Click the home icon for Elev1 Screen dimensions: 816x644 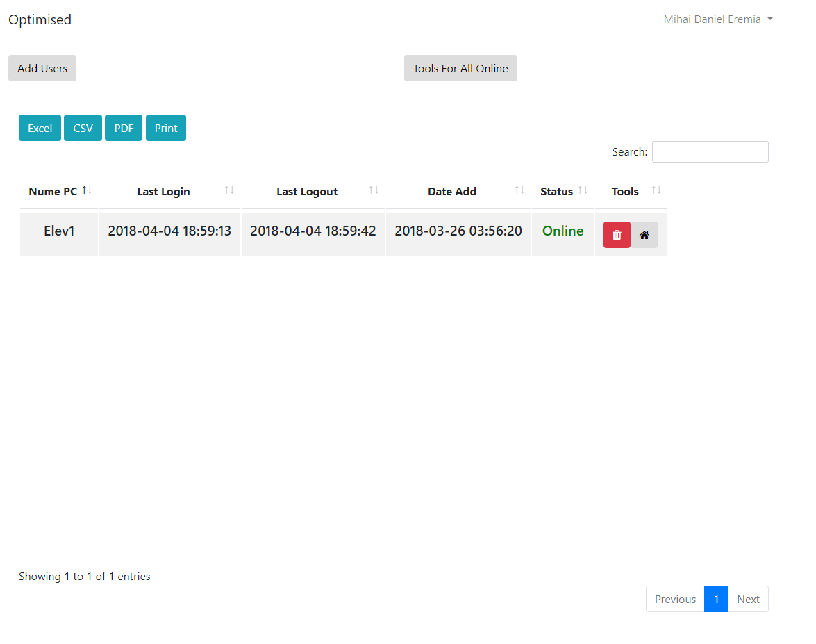pyautogui.click(x=644, y=235)
